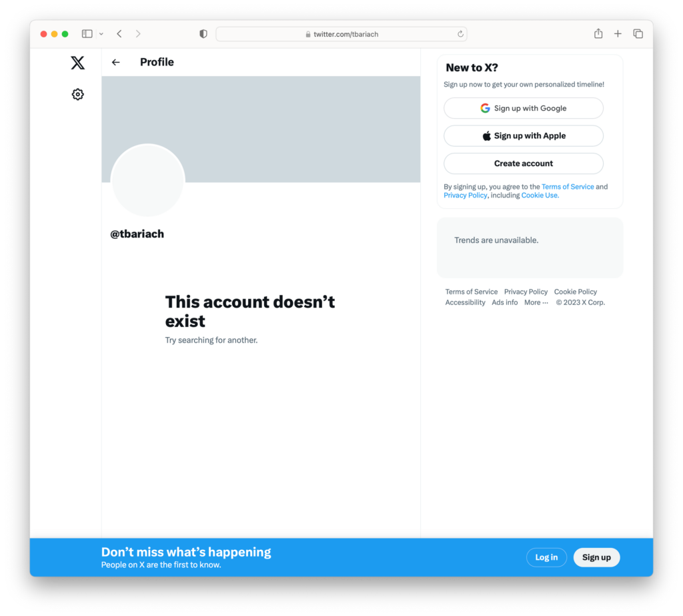The width and height of the screenshot is (683, 616).
Task: Open the settings gear icon
Action: tap(77, 94)
